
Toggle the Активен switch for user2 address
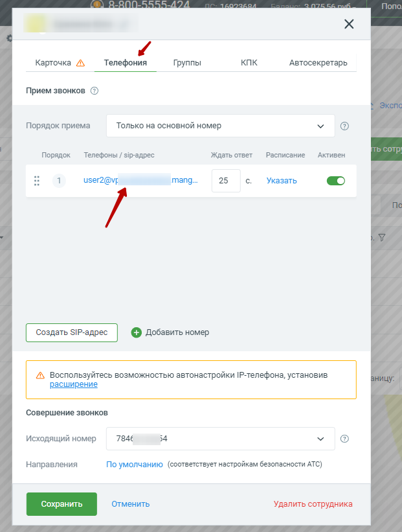click(335, 181)
